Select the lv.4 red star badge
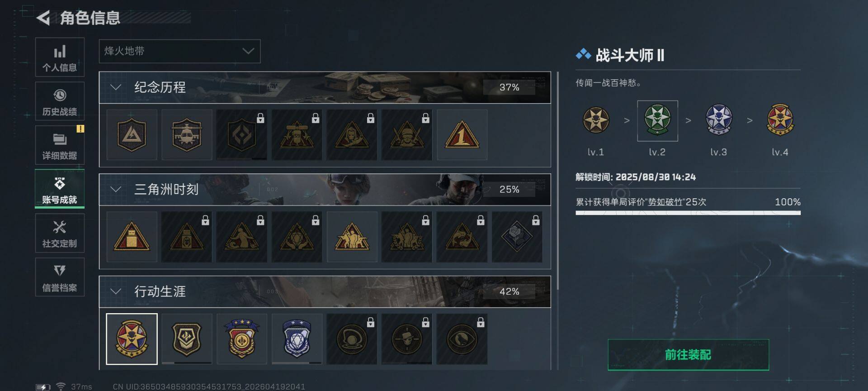 pyautogui.click(x=780, y=120)
